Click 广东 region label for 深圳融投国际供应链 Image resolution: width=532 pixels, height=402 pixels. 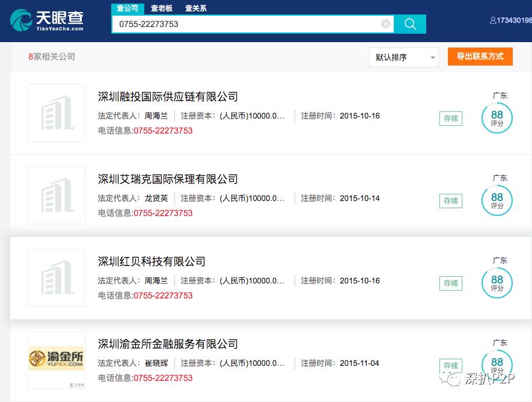500,96
